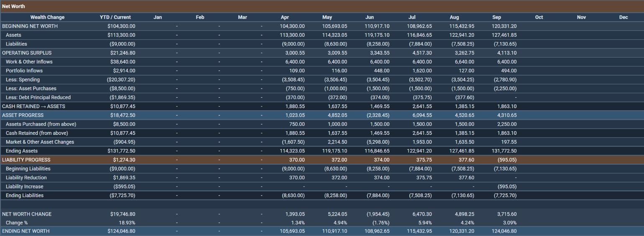Click the Nov column header
This screenshot has width=644, height=236.
tap(581, 17)
